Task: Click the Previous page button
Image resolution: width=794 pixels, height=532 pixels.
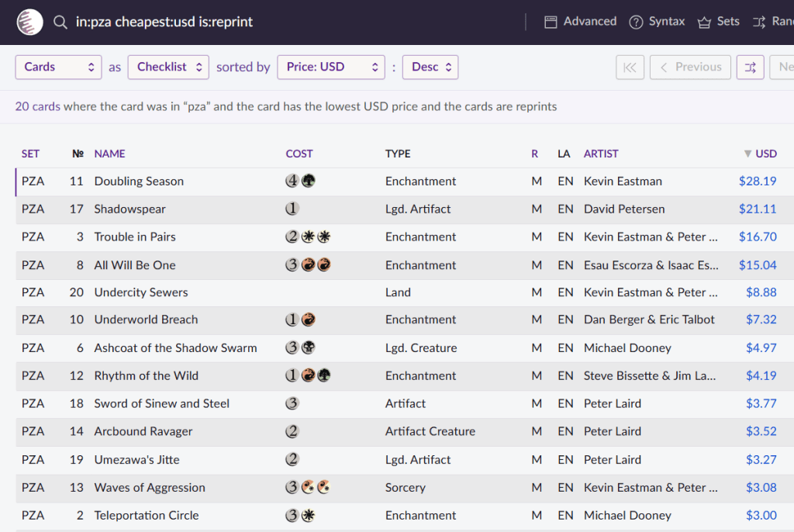Action: [689, 67]
